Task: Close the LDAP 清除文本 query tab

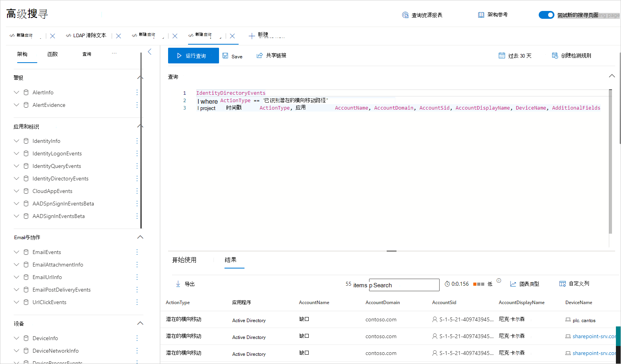Action: click(x=118, y=36)
